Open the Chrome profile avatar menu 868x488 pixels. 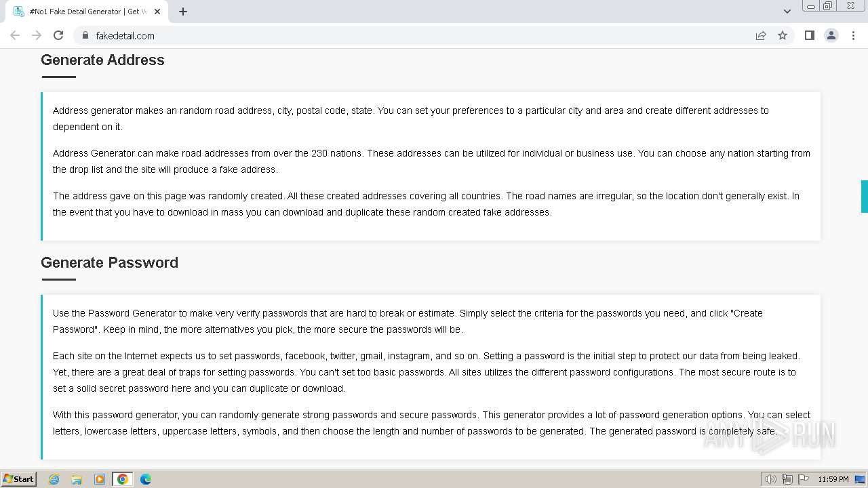[831, 35]
